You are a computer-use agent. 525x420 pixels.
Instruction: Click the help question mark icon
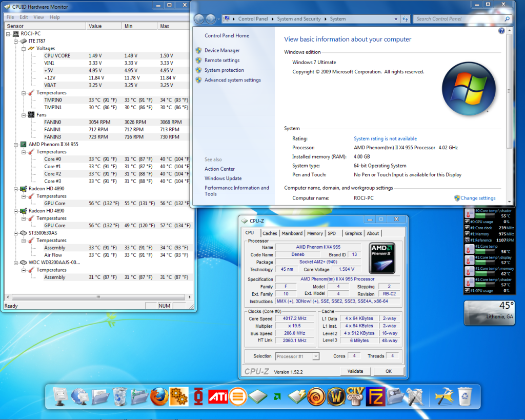[501, 31]
